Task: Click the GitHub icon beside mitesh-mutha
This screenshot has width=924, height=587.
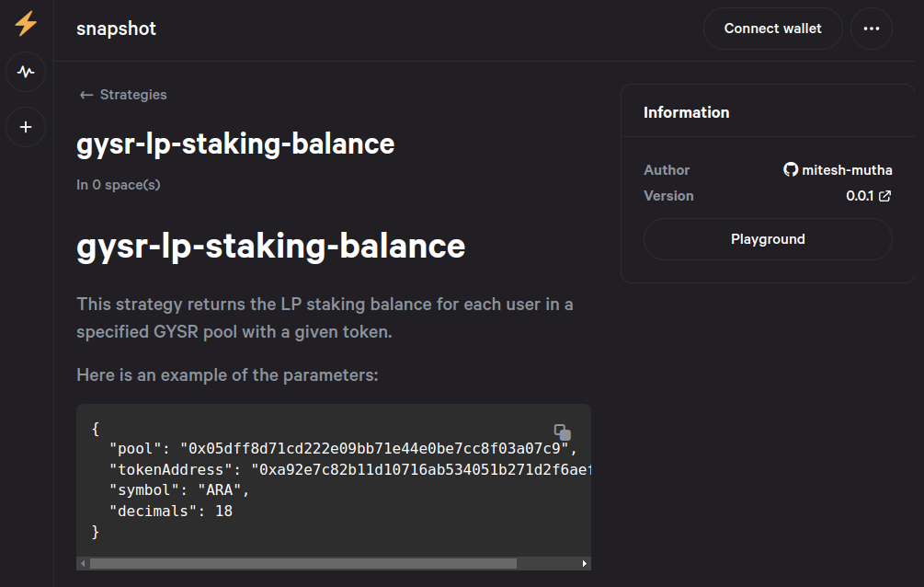Action: click(791, 169)
